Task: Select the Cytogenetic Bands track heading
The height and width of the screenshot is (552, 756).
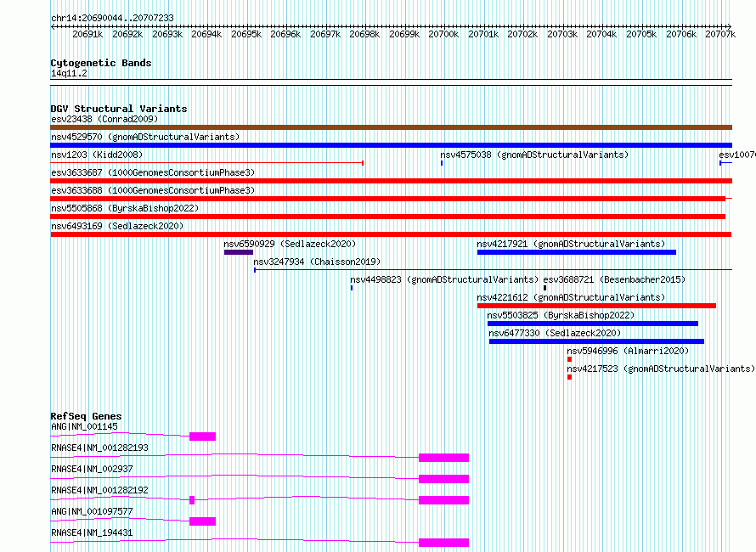Action: coord(101,63)
